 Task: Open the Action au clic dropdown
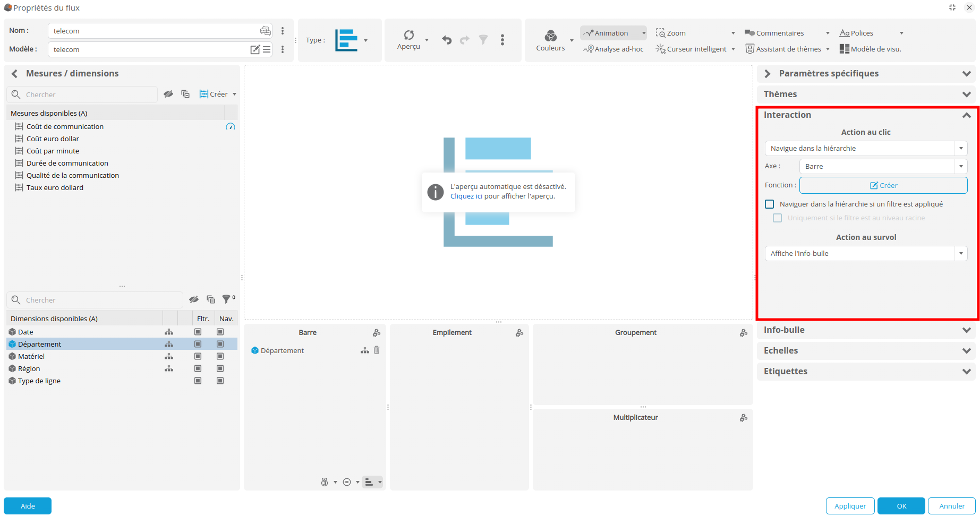[x=866, y=149]
